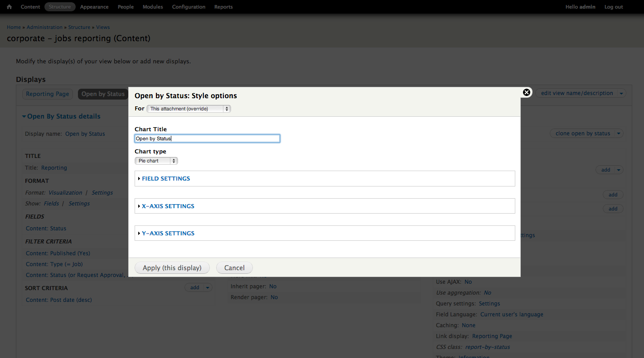Expand the X-Axis Settings section
This screenshot has width=644, height=358.
(x=168, y=206)
